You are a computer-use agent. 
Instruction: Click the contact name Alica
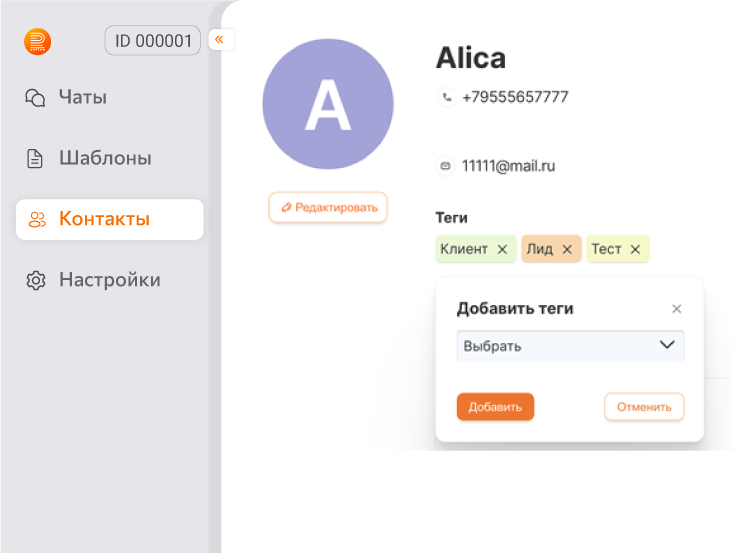[471, 58]
